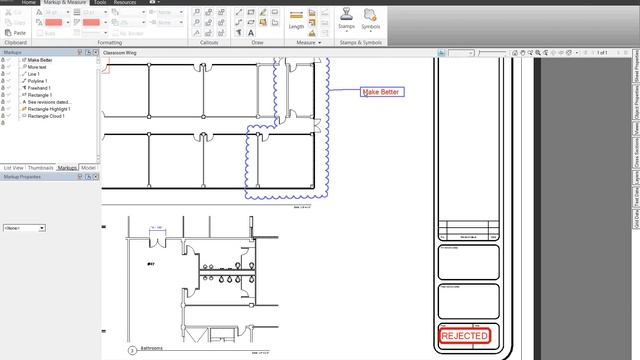The height and width of the screenshot is (360, 640).
Task: Switch to the Tools ribbon tab
Action: [x=100, y=2]
